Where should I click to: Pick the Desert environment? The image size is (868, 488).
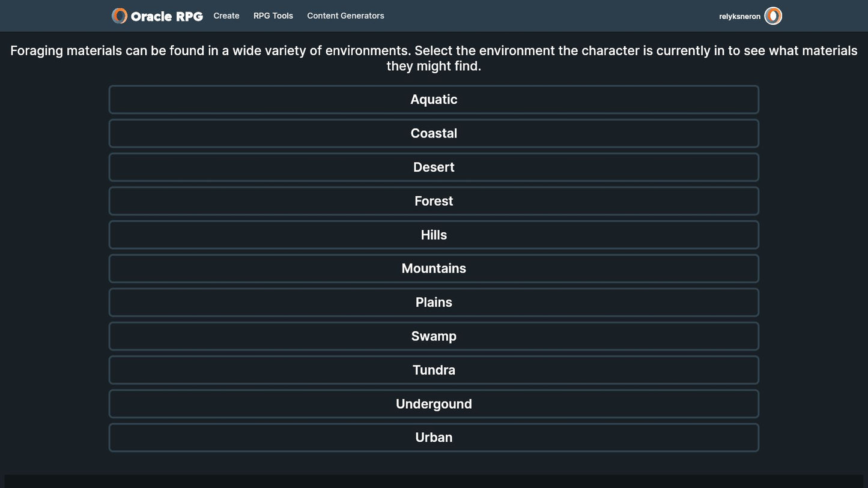click(x=434, y=167)
